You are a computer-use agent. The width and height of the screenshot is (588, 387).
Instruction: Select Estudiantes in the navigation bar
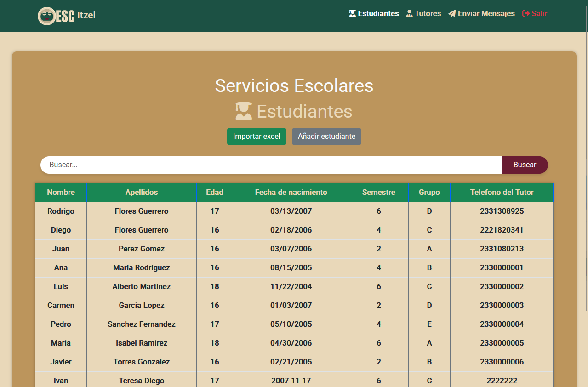click(378, 13)
